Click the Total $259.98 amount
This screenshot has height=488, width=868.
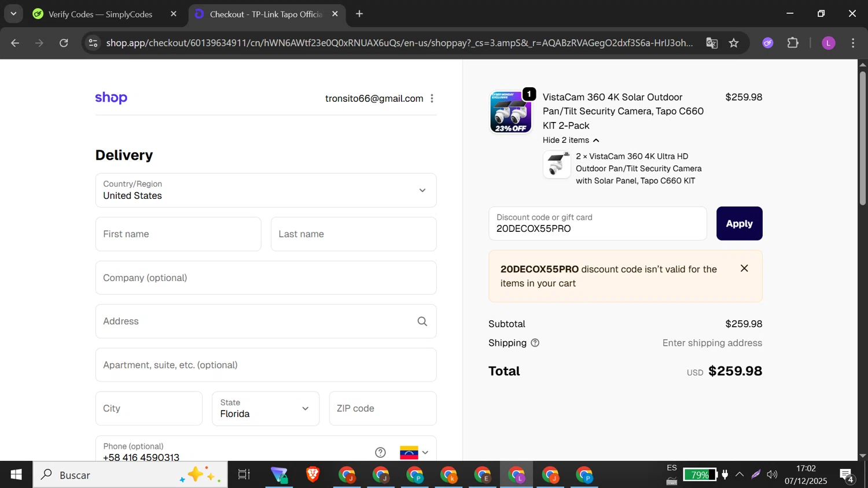tap(735, 371)
